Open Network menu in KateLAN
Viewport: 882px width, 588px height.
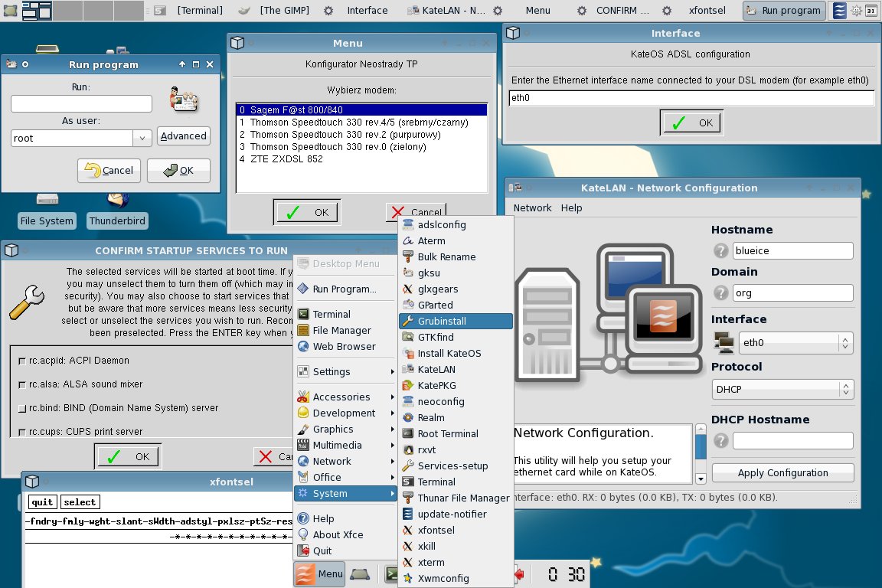[532, 207]
